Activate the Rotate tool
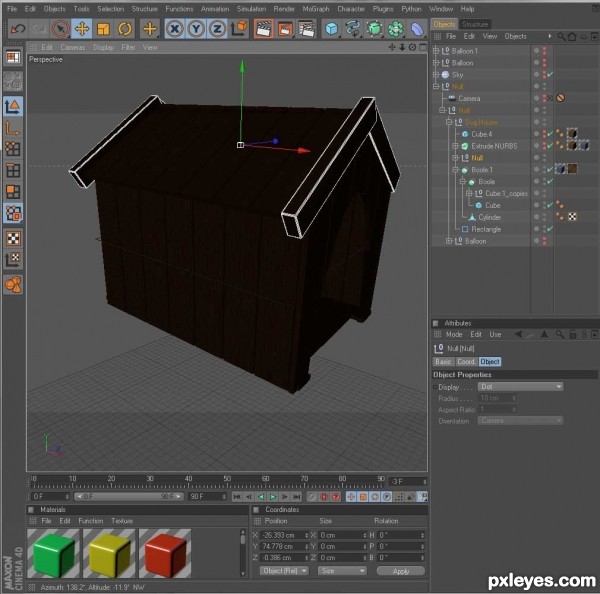This screenshot has height=594, width=600. [x=125, y=29]
